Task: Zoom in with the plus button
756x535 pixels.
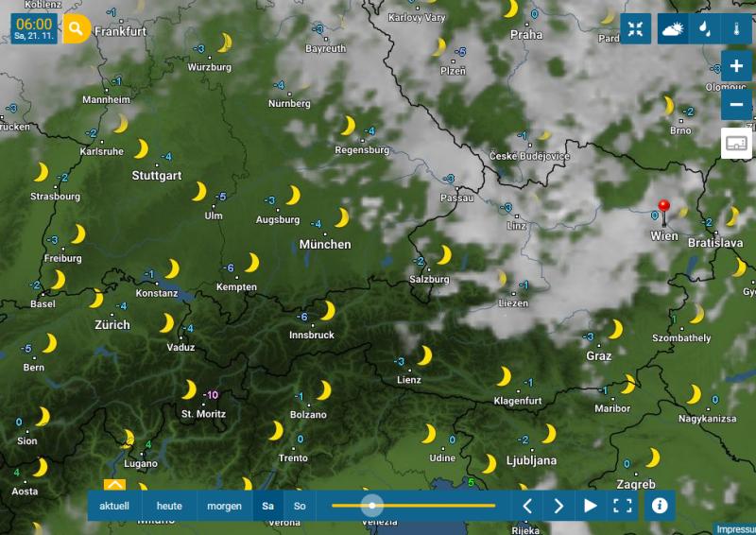Action: click(736, 65)
